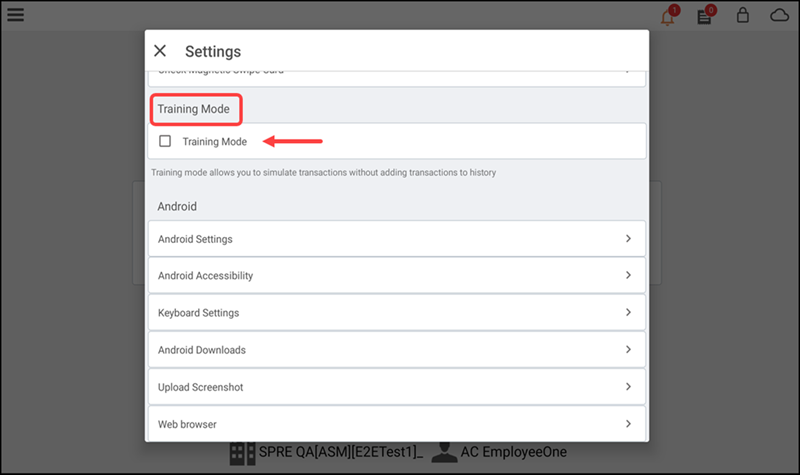Viewport: 800px width, 475px height.
Task: Open the Android Downloads entry
Action: tap(396, 350)
